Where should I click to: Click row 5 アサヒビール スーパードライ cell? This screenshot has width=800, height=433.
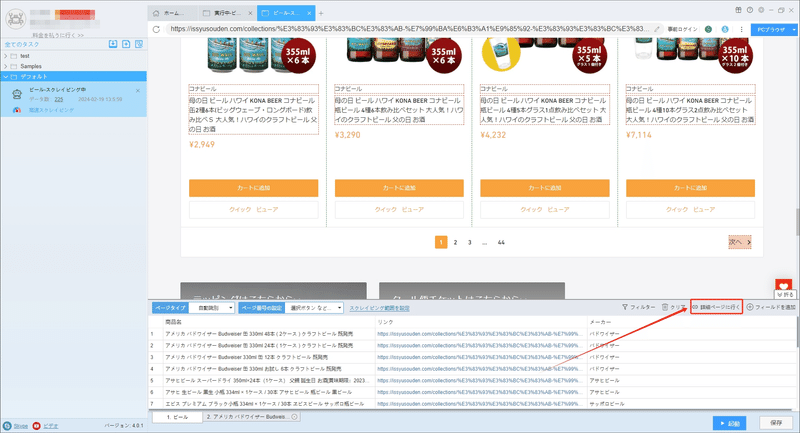point(268,380)
